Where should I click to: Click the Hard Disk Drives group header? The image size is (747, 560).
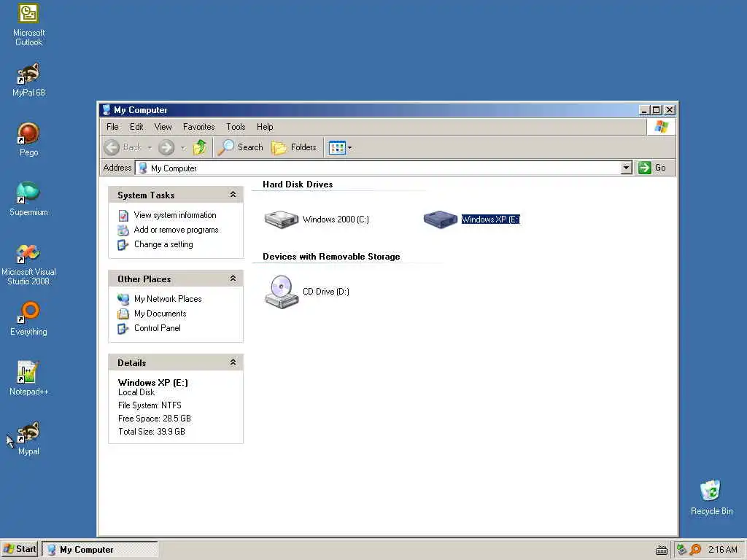click(x=298, y=184)
